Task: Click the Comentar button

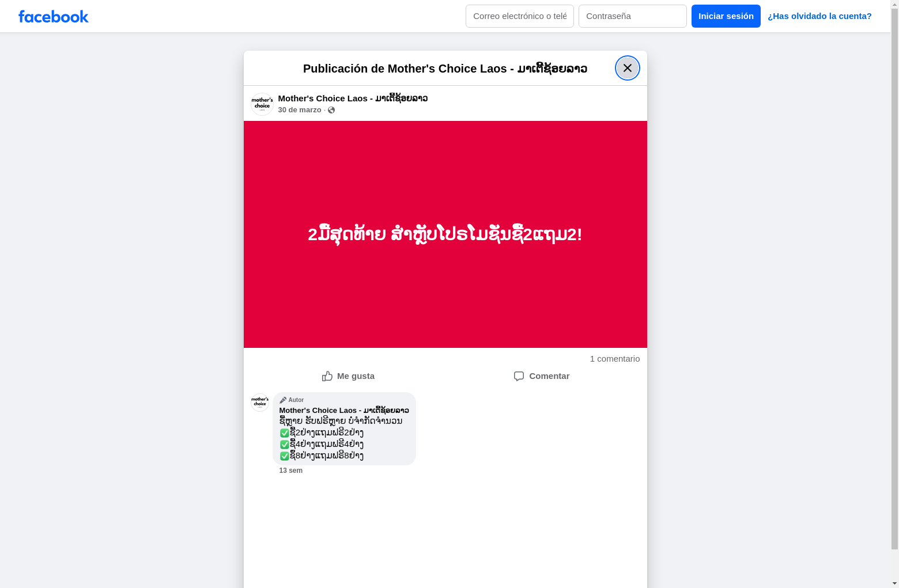Action: click(x=542, y=376)
